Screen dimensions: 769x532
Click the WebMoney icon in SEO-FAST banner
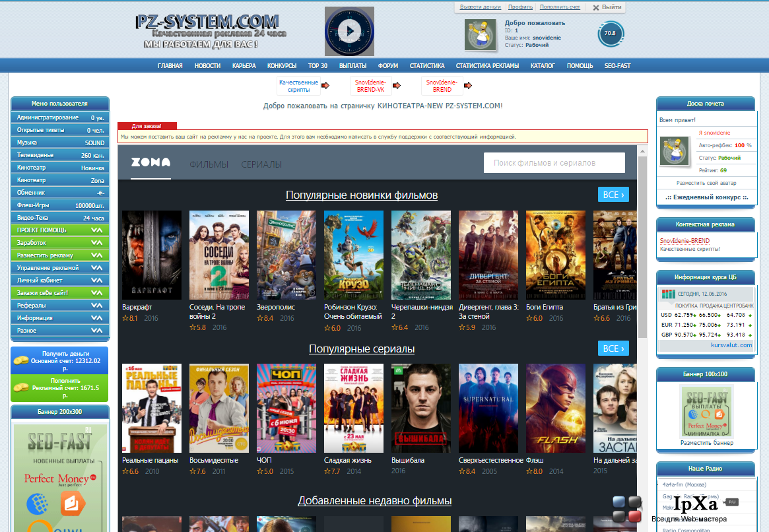(x=38, y=504)
